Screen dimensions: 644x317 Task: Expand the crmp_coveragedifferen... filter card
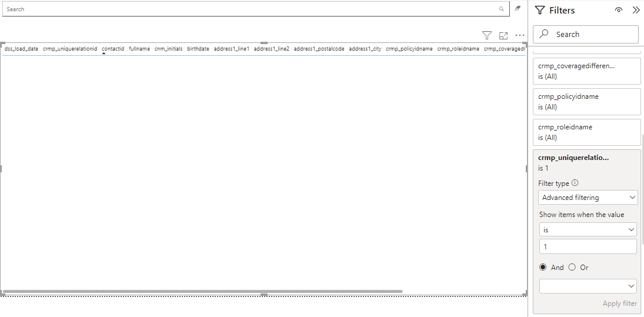(586, 71)
